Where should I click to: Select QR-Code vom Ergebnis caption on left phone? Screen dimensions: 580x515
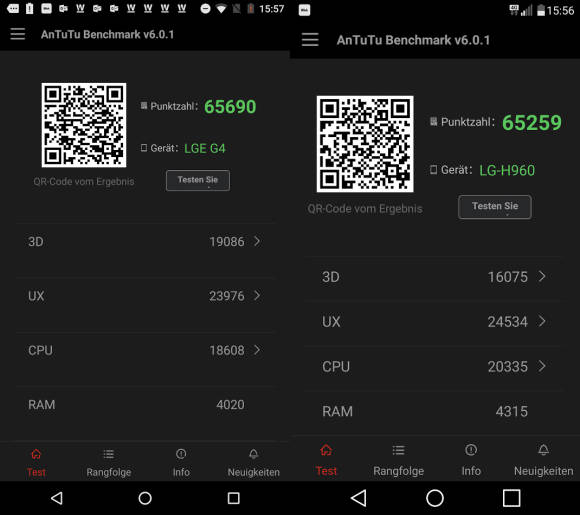click(x=84, y=182)
